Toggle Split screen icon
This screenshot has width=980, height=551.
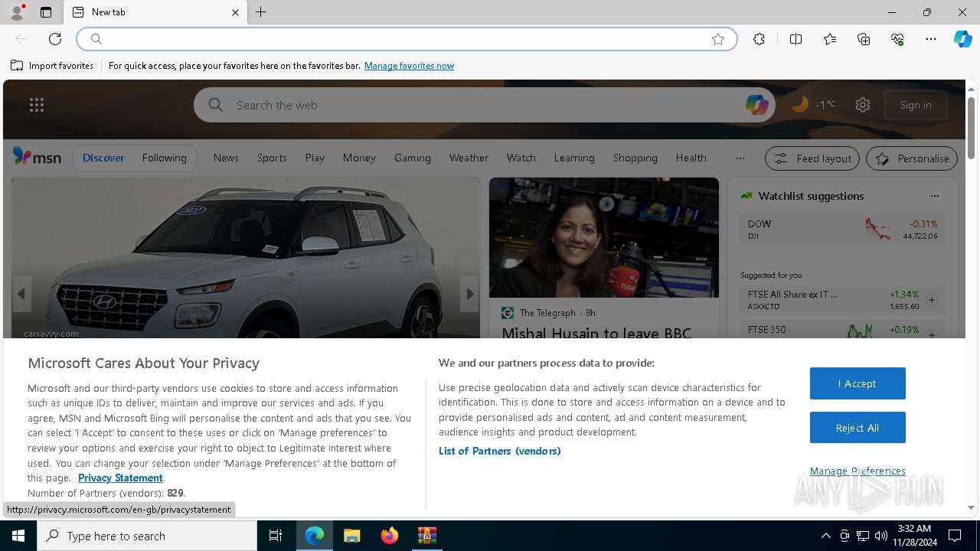795,39
